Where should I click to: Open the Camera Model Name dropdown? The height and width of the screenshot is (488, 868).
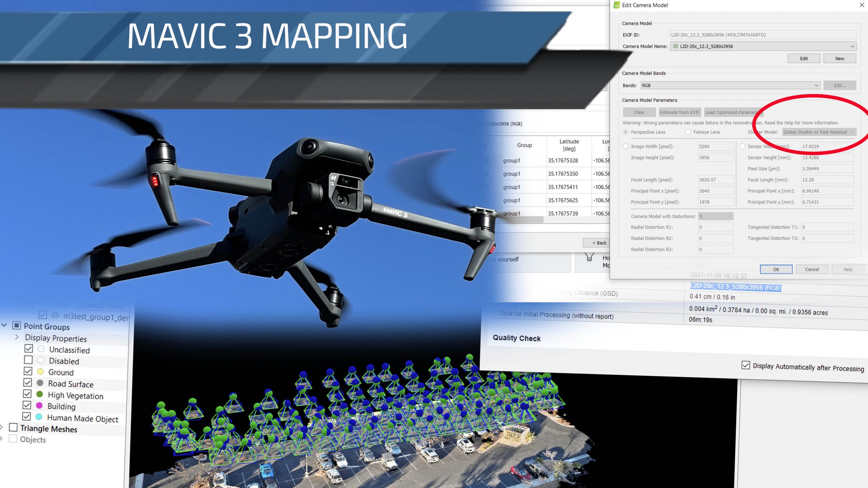pyautogui.click(x=852, y=46)
